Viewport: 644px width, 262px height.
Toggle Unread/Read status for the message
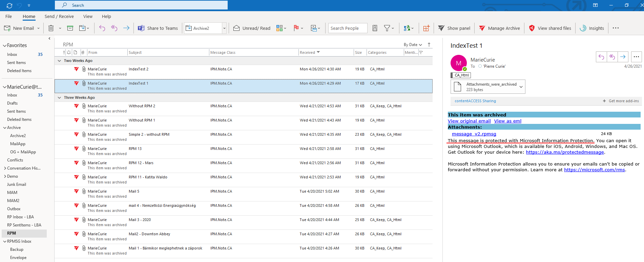pyautogui.click(x=252, y=28)
